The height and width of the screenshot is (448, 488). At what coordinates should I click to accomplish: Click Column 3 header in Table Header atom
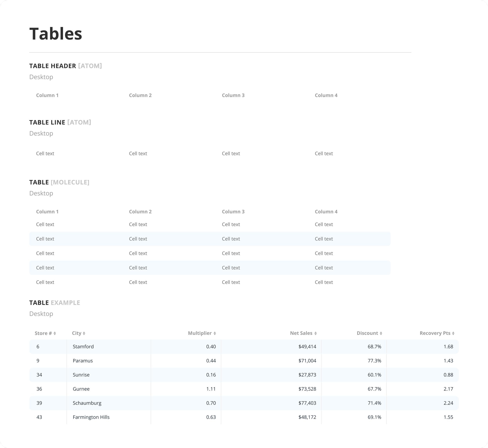tap(233, 95)
